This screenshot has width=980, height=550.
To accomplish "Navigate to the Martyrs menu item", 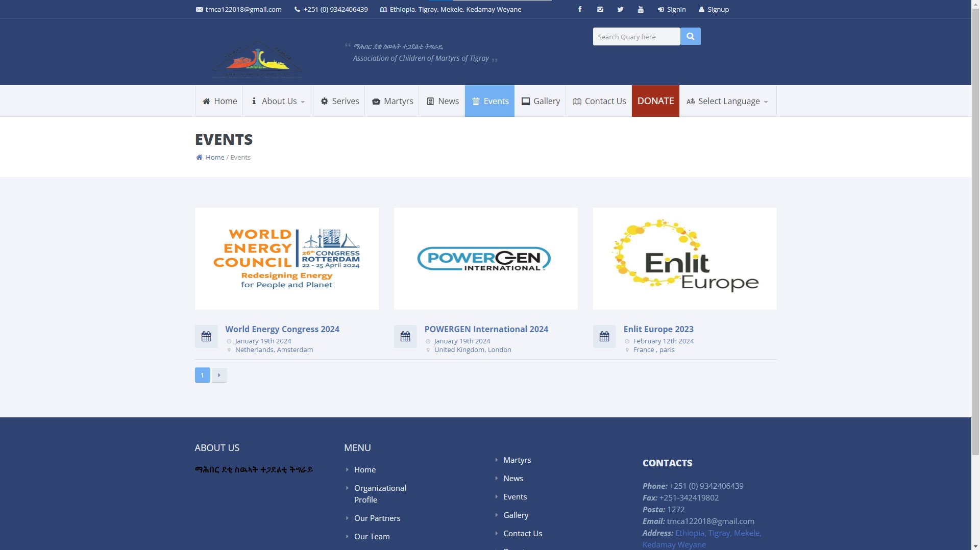I will [x=392, y=101].
